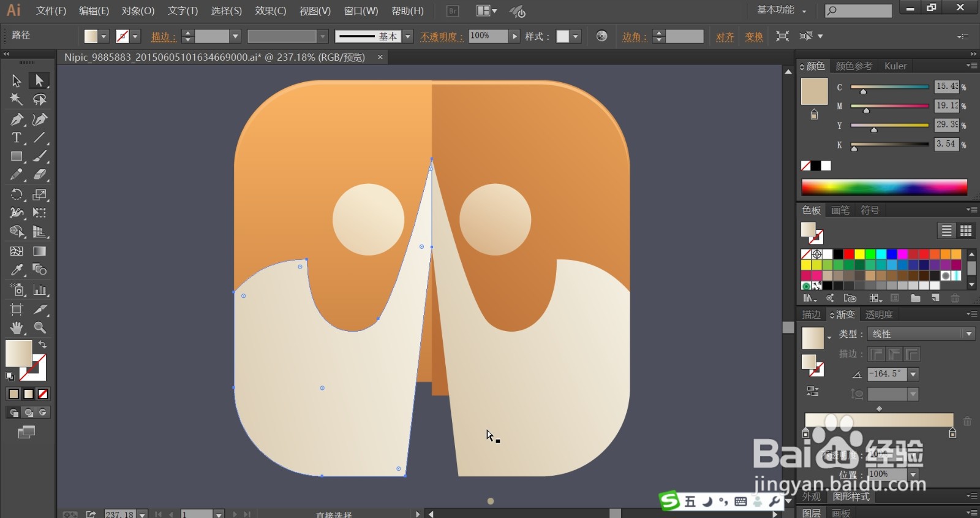Open the 文件(F) menu
Image resolution: width=980 pixels, height=518 pixels.
pos(51,11)
